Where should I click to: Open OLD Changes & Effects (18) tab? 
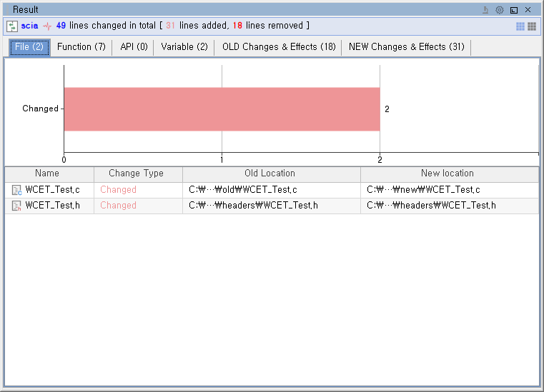[x=279, y=47]
